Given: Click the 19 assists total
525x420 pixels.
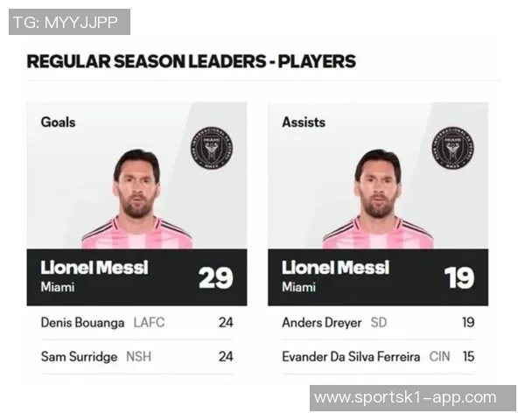Looking at the screenshot, I should pos(458,277).
